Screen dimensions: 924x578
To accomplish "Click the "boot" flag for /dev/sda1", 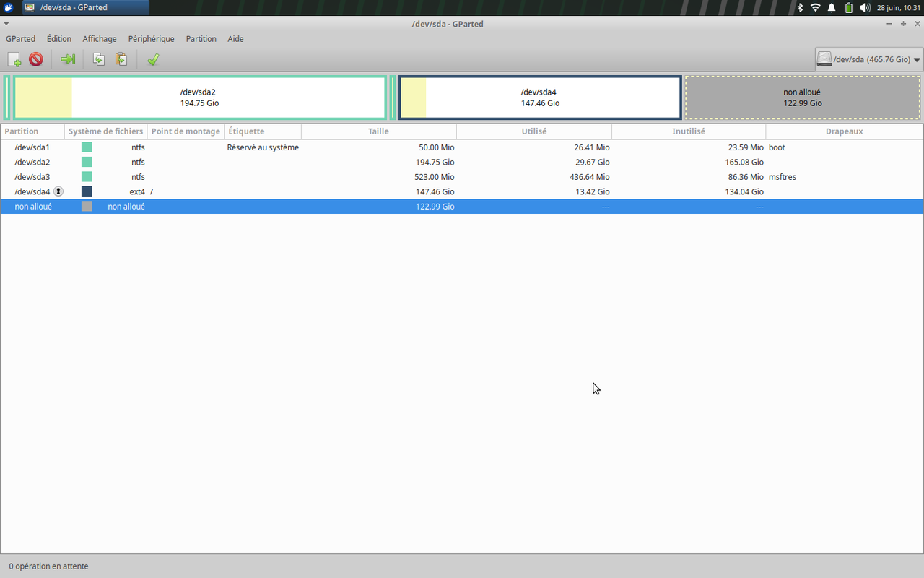I will tap(777, 147).
